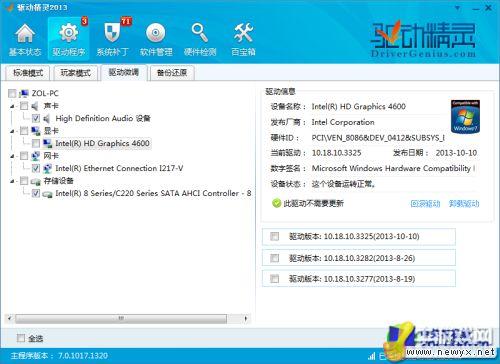This screenshot has width=500, height=364.
Task: Click current driver value 10.18.10.3325
Action: [x=336, y=153]
